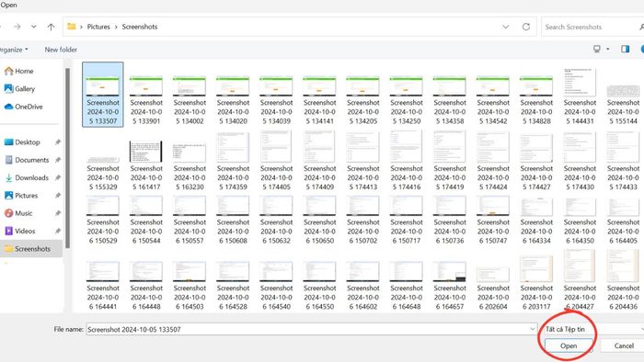This screenshot has width=644, height=362.
Task: Open recent locations chevron near navigation arrows
Action: [34, 27]
